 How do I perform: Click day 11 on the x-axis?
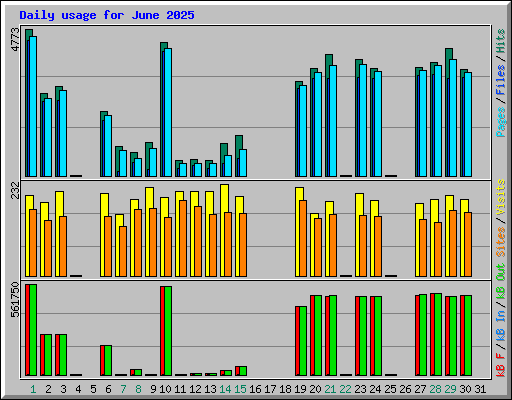pos(180,389)
